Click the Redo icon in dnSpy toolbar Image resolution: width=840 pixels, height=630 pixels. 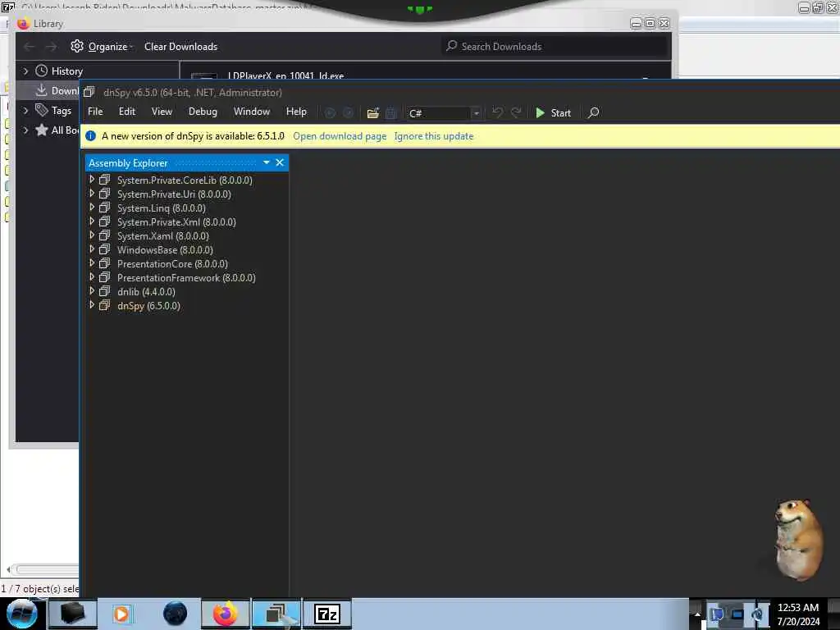tap(516, 112)
